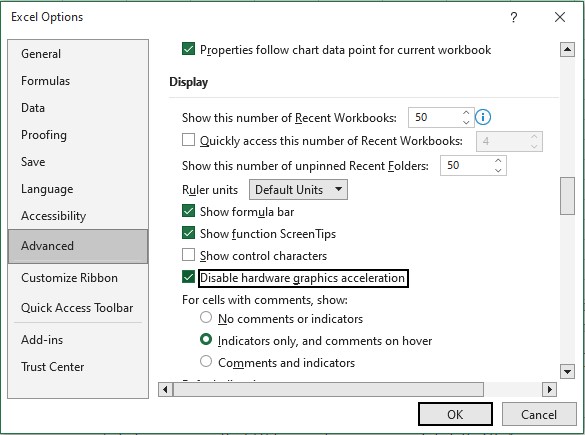The height and width of the screenshot is (435, 585).
Task: Click the horizontal scrollbar right arrow
Action: point(549,389)
